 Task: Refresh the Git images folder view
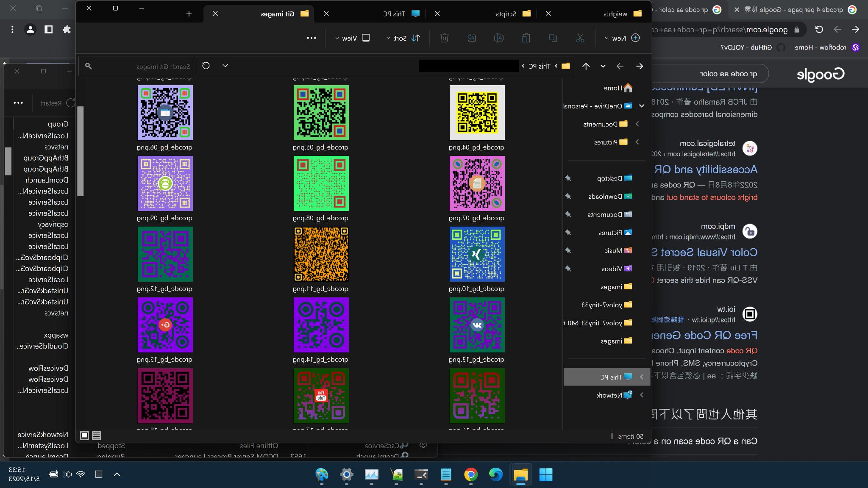pyautogui.click(x=206, y=66)
